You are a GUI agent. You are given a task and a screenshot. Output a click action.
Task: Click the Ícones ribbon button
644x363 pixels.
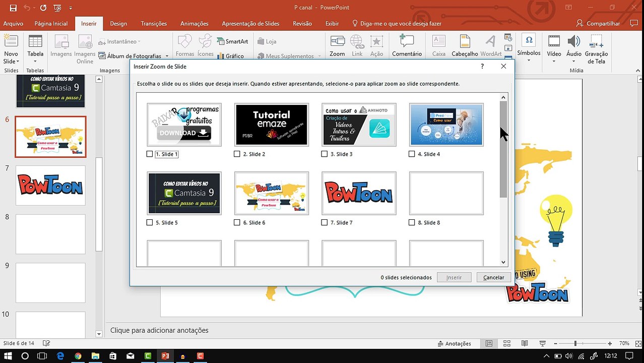coord(206,45)
